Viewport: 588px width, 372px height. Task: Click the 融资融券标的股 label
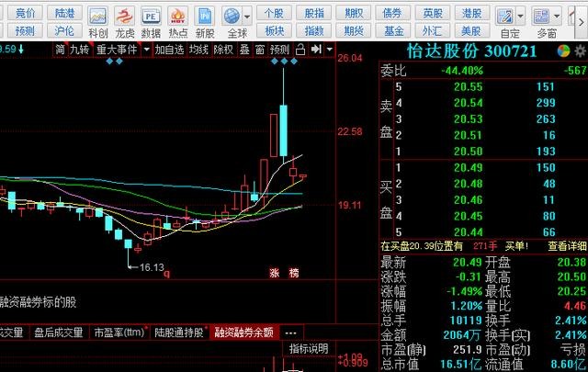coord(38,302)
